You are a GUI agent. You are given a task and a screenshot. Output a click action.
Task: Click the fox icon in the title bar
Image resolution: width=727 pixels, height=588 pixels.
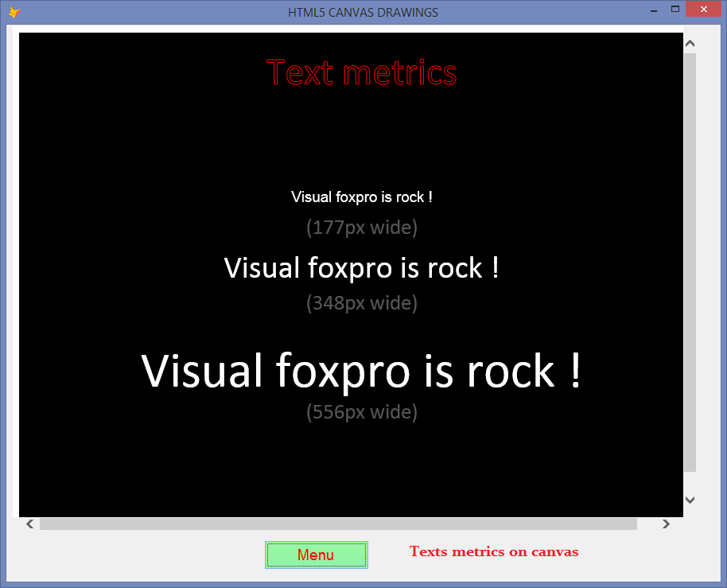click(x=16, y=12)
